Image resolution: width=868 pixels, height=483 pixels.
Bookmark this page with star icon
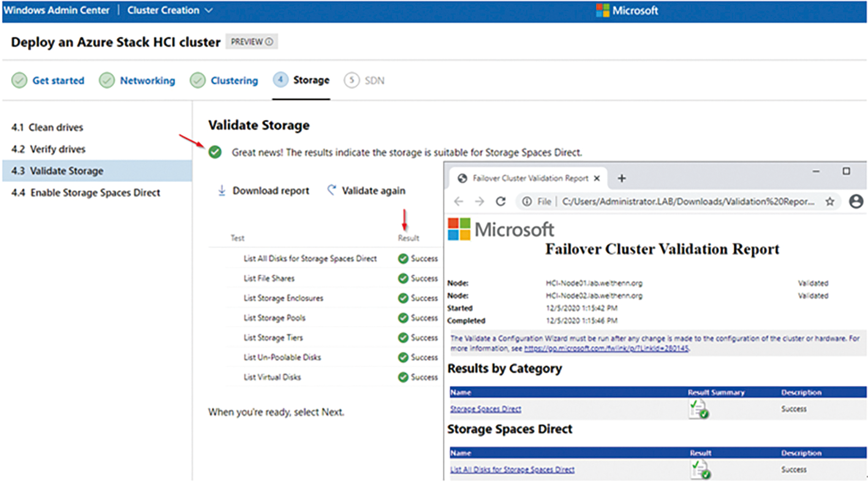click(x=830, y=202)
